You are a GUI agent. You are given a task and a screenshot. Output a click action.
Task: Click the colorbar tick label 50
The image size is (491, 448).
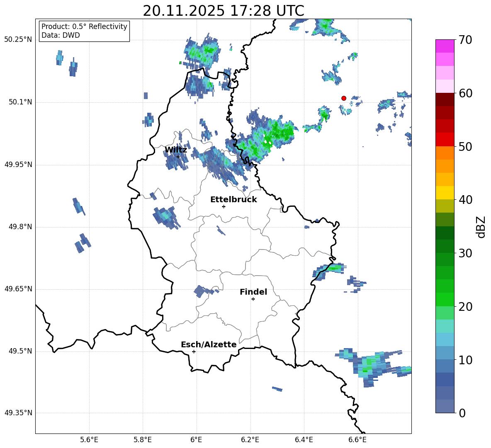465,146
